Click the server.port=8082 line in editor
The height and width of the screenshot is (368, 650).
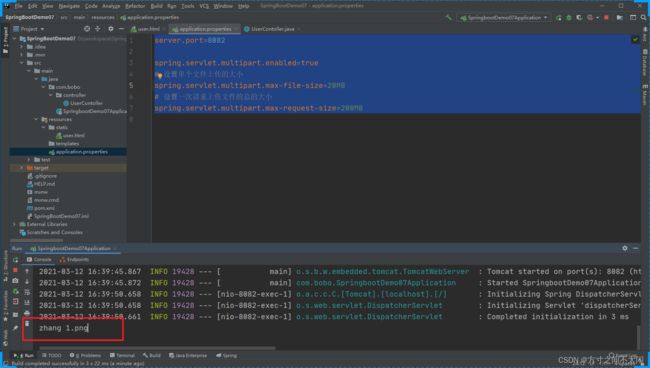coord(190,40)
